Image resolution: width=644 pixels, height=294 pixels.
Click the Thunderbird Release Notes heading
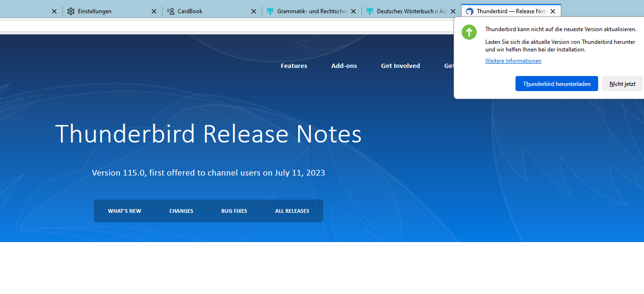click(208, 134)
